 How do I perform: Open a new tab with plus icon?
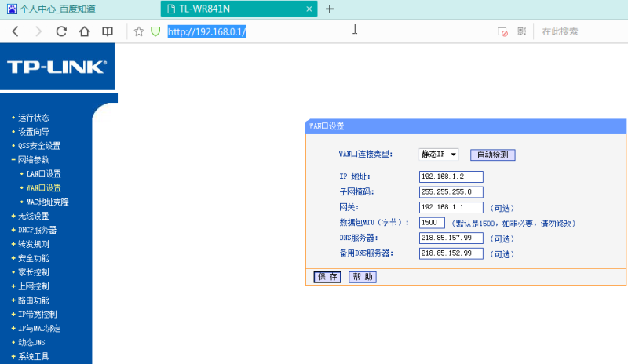tap(330, 9)
